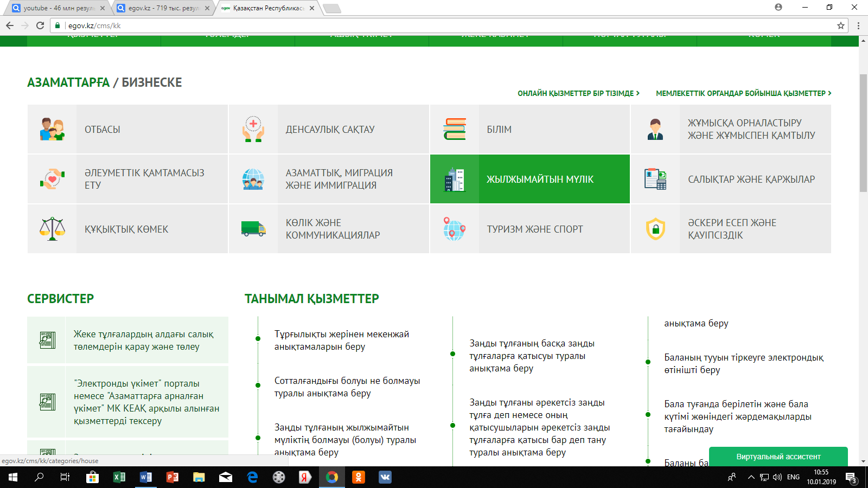This screenshot has width=868, height=488.
Task: Open the АЗАМАТТАРҒА section heading
Action: [x=68, y=82]
